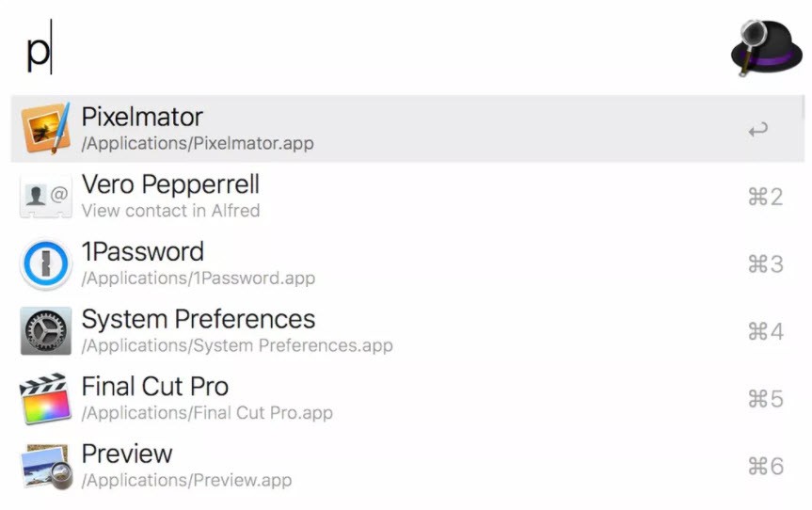Click the ⌘2 shortcut label
Viewport: 812px width, 510px height.
coord(765,197)
